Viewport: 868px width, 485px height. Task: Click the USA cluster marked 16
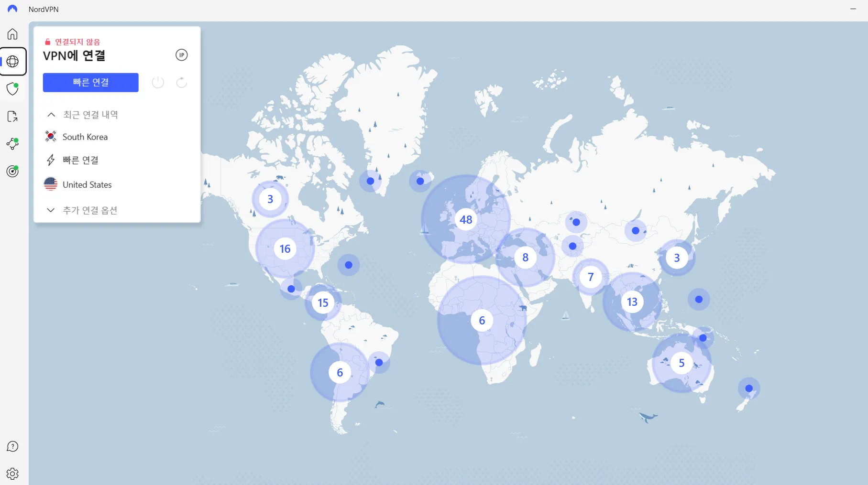285,249
